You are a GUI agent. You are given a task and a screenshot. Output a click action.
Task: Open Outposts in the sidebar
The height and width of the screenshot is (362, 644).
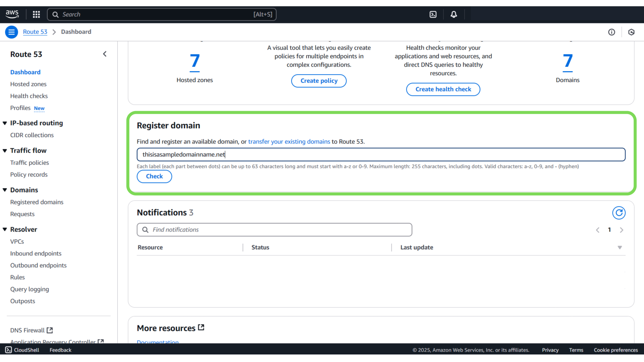23,301
